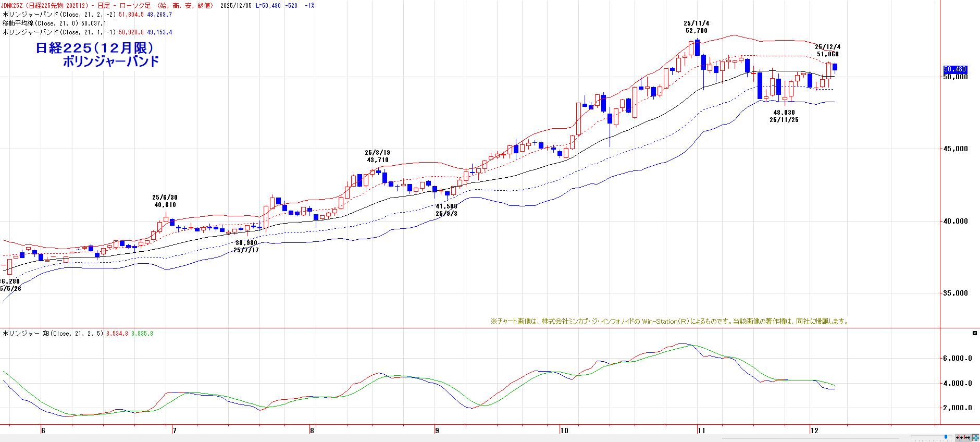Click the four-way move arrows icon
Image resolution: width=980 pixels, height=442 pixels.
tap(975, 437)
